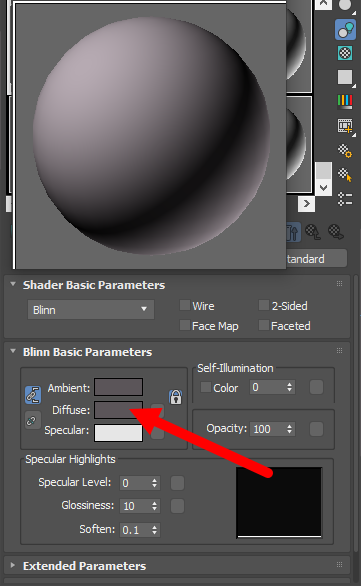Expand the Extended Parameters rollout
This screenshot has height=586, width=361.
(x=13, y=565)
